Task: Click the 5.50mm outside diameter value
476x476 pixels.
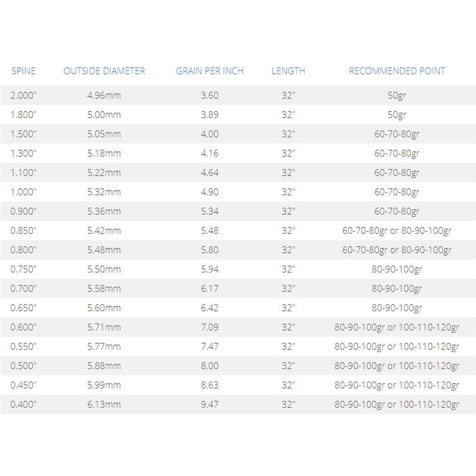Action: (104, 269)
